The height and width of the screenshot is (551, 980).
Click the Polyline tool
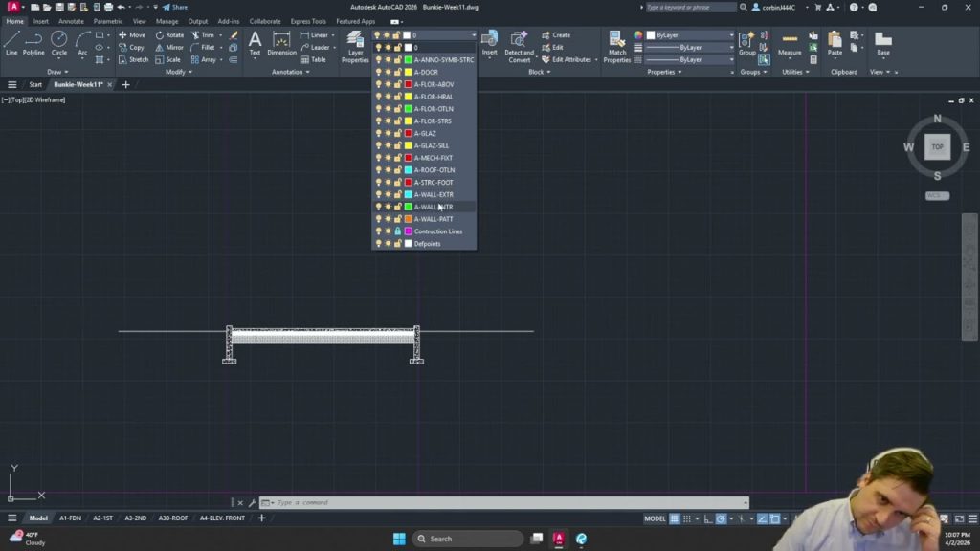[x=33, y=42]
